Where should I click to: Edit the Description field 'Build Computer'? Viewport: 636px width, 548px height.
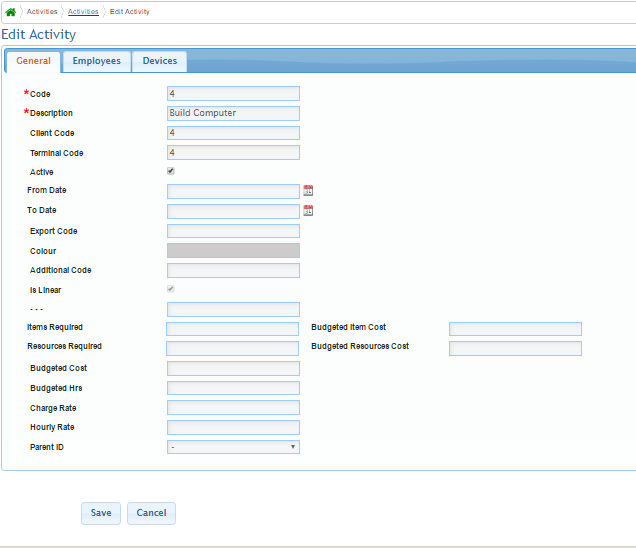(233, 113)
